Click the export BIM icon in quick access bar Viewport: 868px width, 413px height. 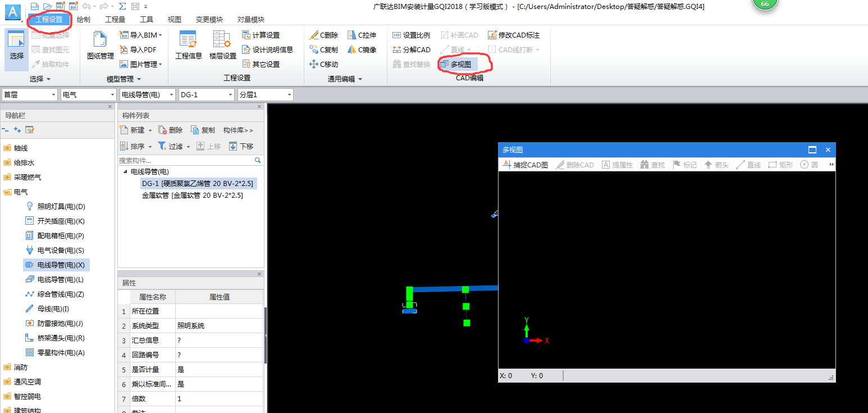tap(74, 6)
